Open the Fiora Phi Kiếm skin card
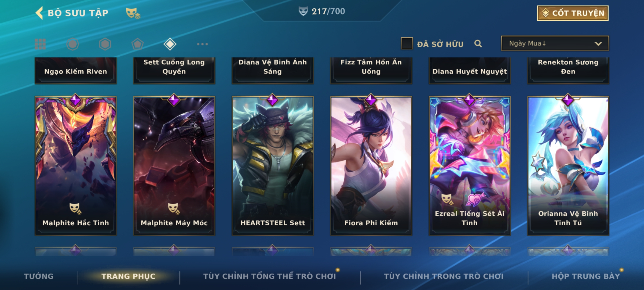This screenshot has height=290, width=644. tap(371, 166)
